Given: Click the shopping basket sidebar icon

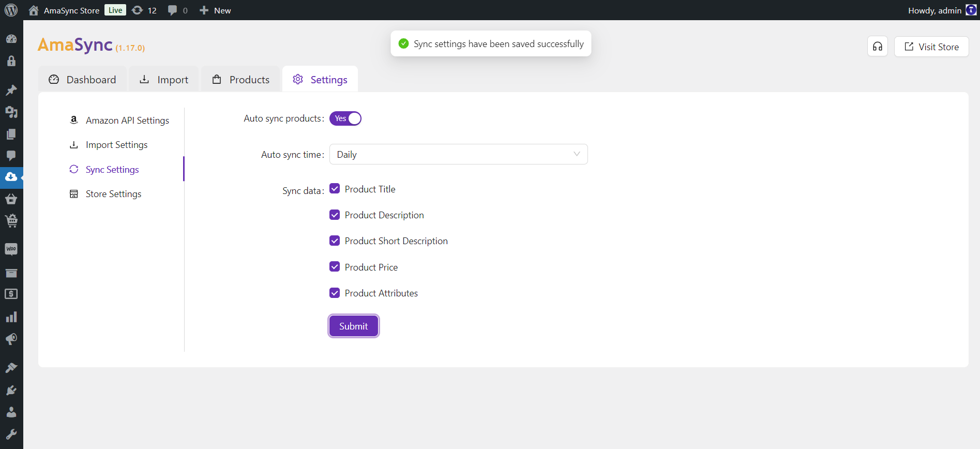Looking at the screenshot, I should coord(11,199).
